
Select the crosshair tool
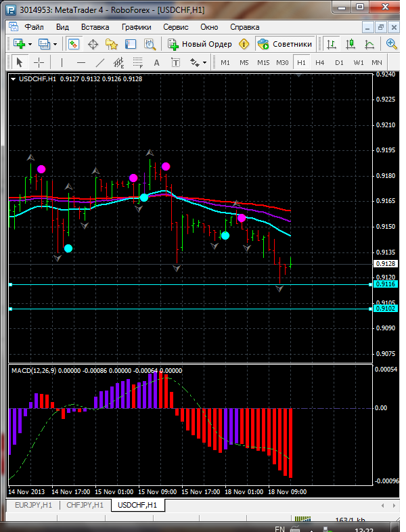click(x=39, y=62)
